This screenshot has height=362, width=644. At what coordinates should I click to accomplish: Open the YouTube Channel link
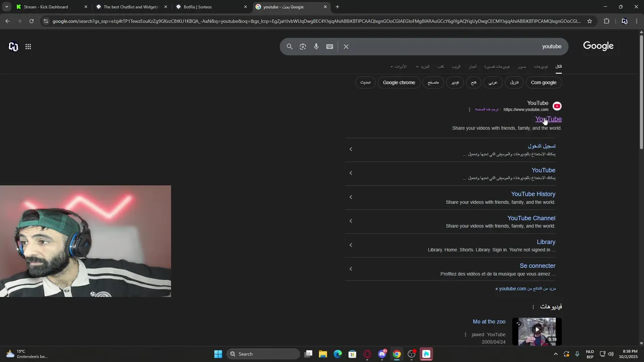[531, 218]
